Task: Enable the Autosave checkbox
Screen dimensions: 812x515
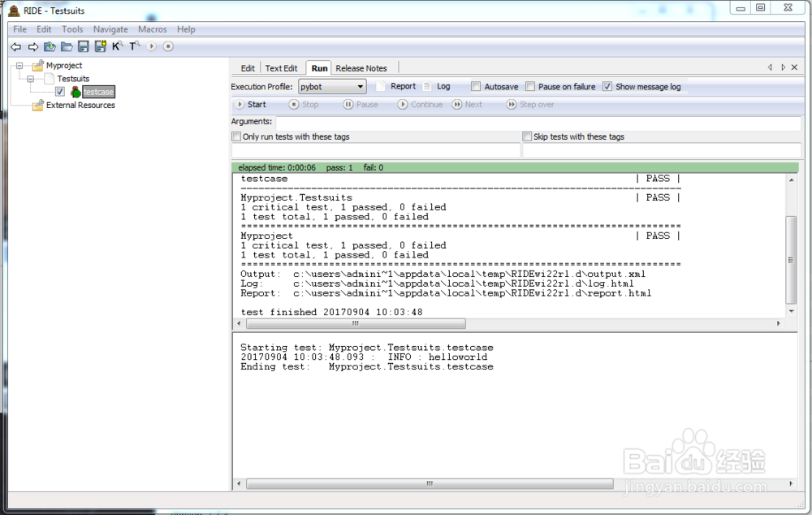Action: click(476, 87)
